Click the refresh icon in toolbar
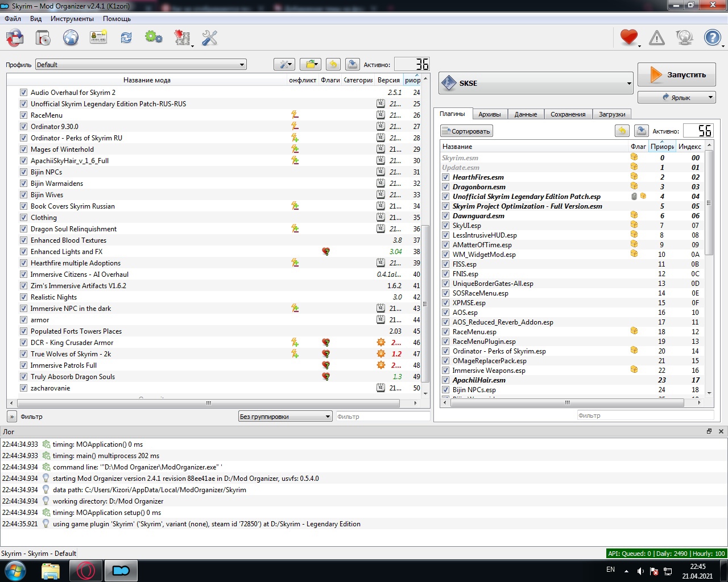Viewport: 728px width, 582px height. click(126, 38)
